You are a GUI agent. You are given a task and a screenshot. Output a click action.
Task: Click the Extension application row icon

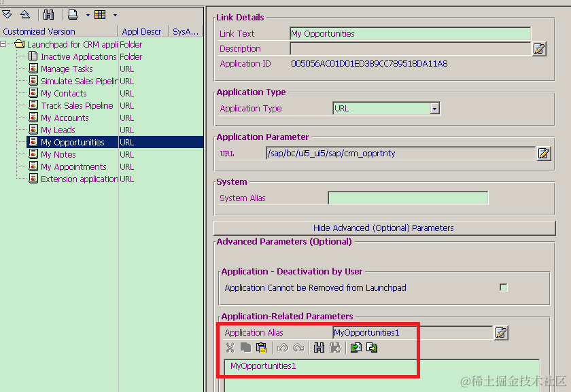point(33,179)
